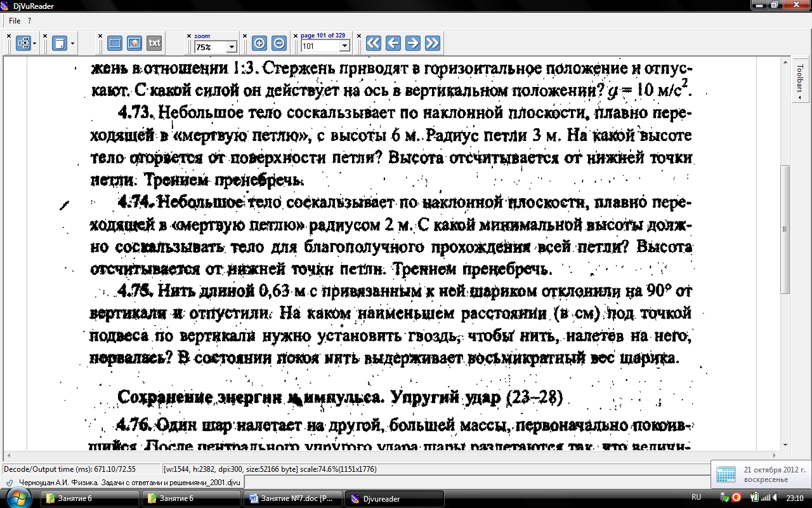Viewport: 812px width, 508px height.
Task: Click the red antivirus tray icon
Action: click(x=737, y=497)
